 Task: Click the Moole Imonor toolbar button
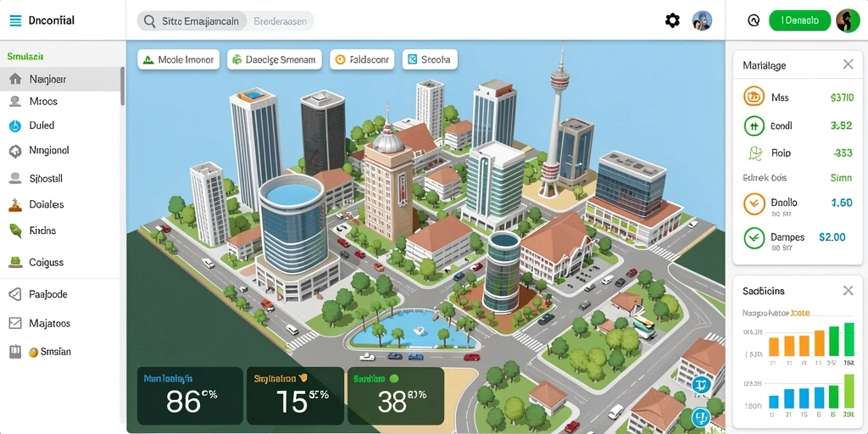click(178, 59)
